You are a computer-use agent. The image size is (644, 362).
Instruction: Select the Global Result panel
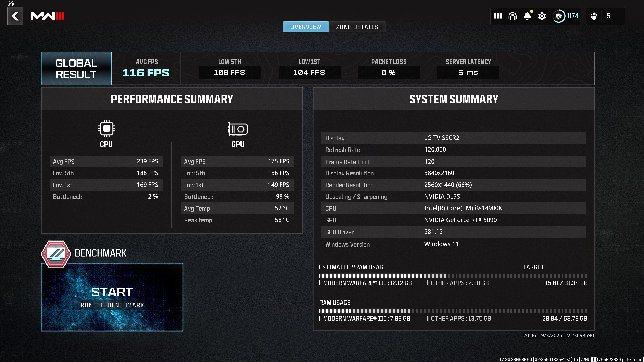click(76, 68)
